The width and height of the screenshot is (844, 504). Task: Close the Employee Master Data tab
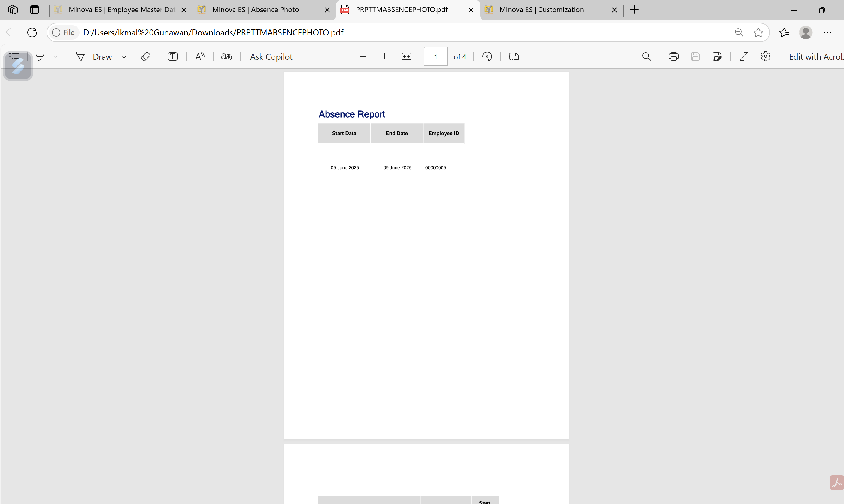[x=184, y=10]
